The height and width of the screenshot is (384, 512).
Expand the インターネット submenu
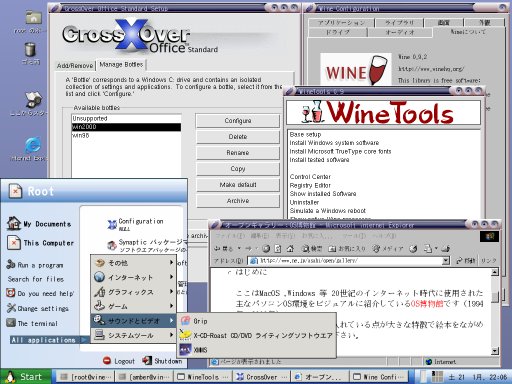click(134, 277)
